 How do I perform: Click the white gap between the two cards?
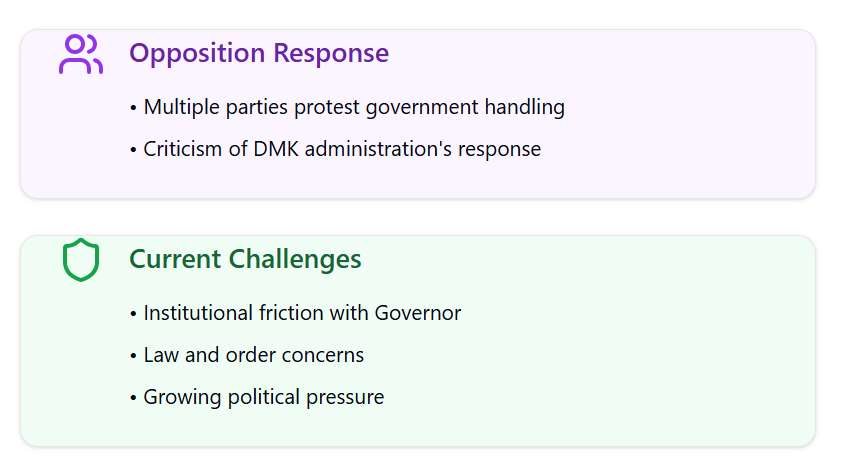(418, 217)
